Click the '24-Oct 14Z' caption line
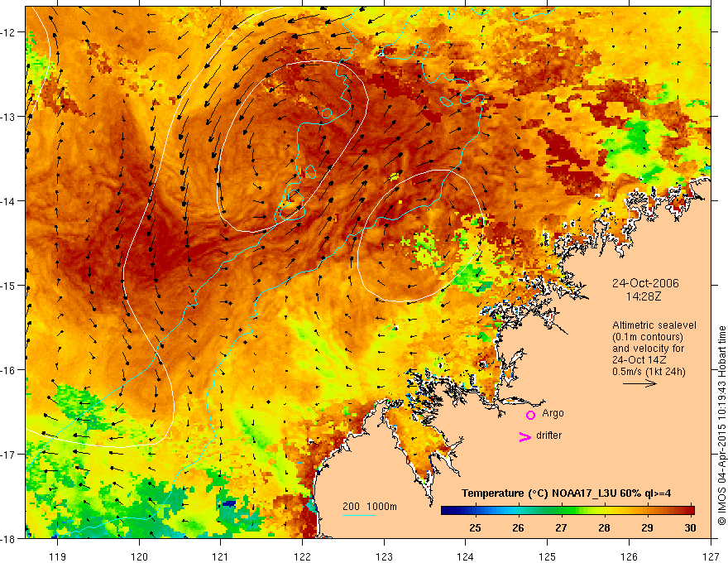 click(x=639, y=360)
